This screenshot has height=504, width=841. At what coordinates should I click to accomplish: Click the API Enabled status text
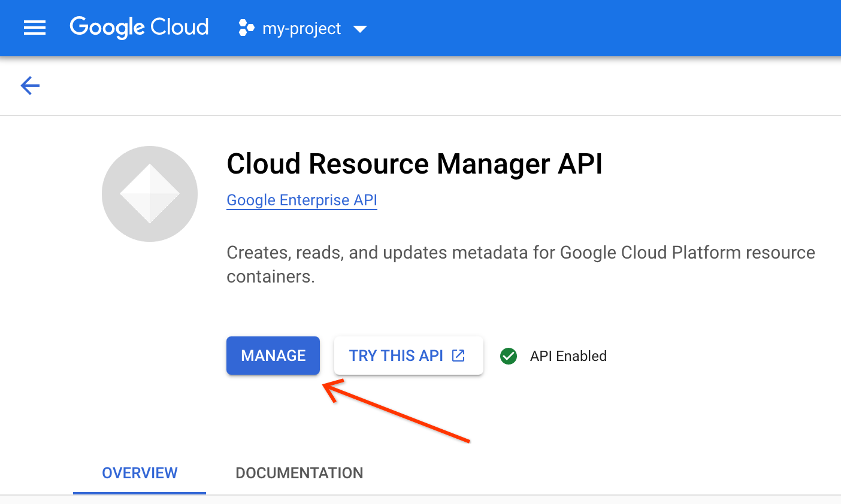click(x=568, y=356)
